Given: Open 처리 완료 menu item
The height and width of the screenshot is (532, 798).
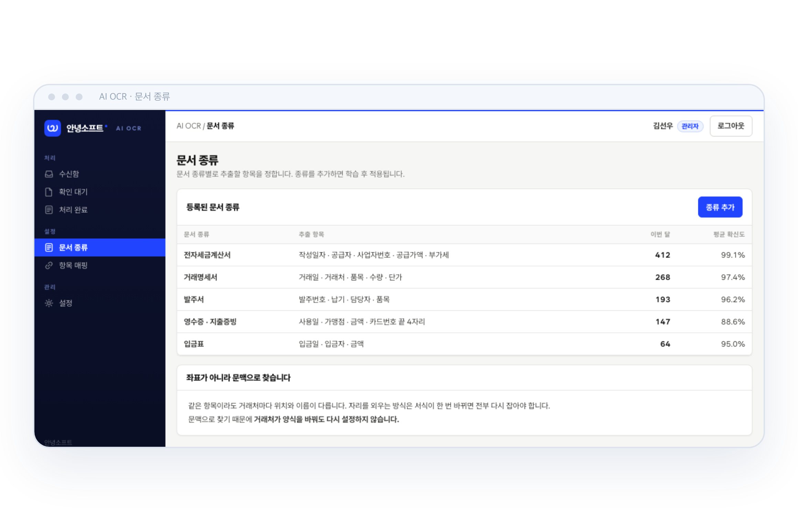Looking at the screenshot, I should [100, 210].
